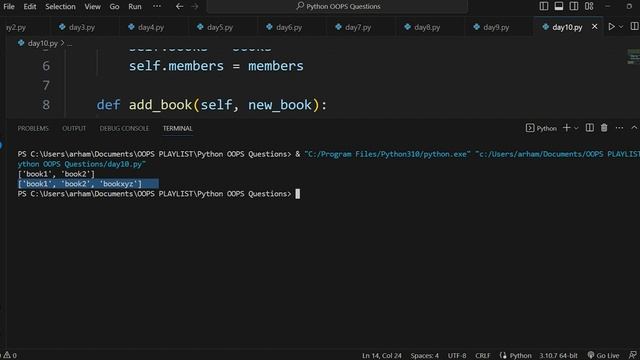Toggle the secondary side bar layout icon
This screenshot has width=640, height=360.
(x=573, y=6)
